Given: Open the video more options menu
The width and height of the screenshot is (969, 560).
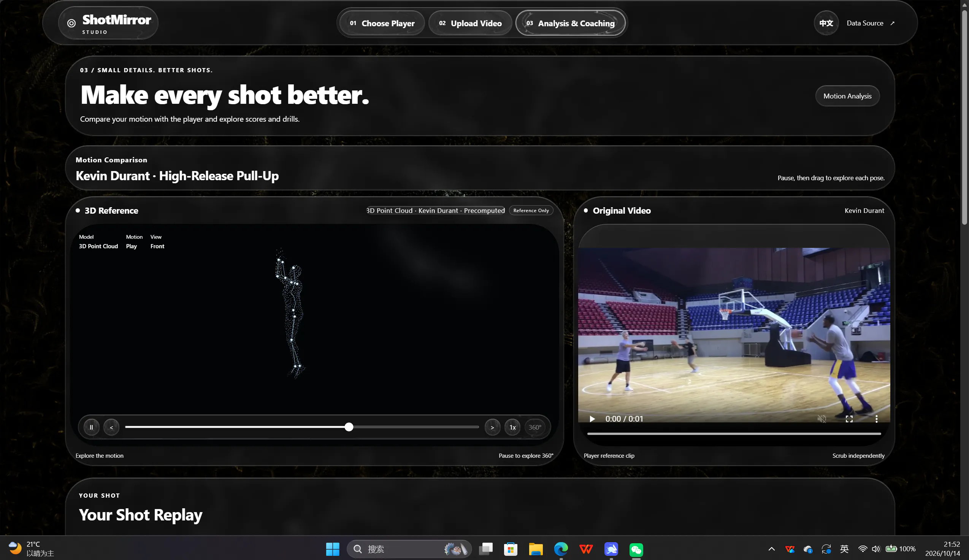Looking at the screenshot, I should click(x=876, y=419).
